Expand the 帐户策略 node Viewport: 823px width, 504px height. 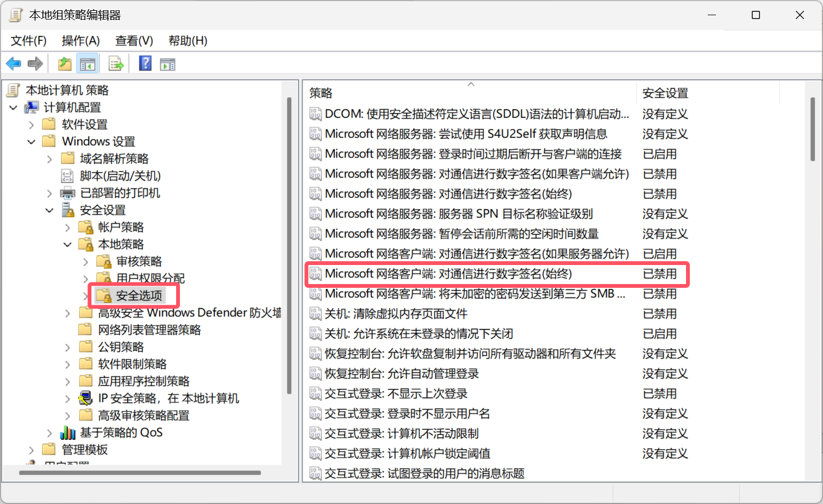click(67, 228)
